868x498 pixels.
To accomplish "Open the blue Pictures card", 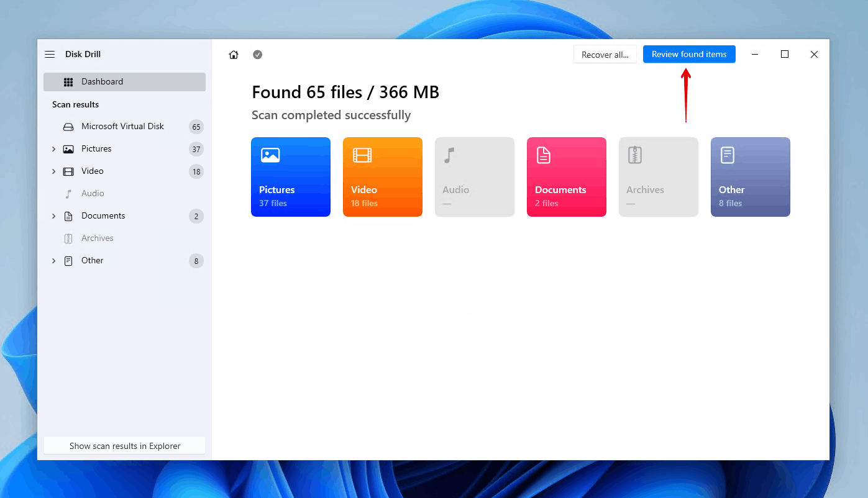I will pyautogui.click(x=291, y=177).
